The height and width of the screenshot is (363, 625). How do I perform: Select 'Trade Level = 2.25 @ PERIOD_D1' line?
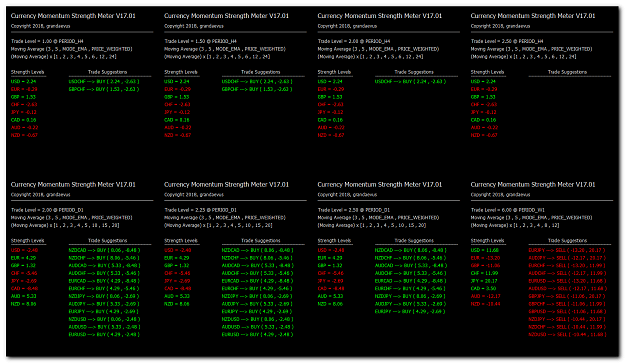(x=200, y=210)
